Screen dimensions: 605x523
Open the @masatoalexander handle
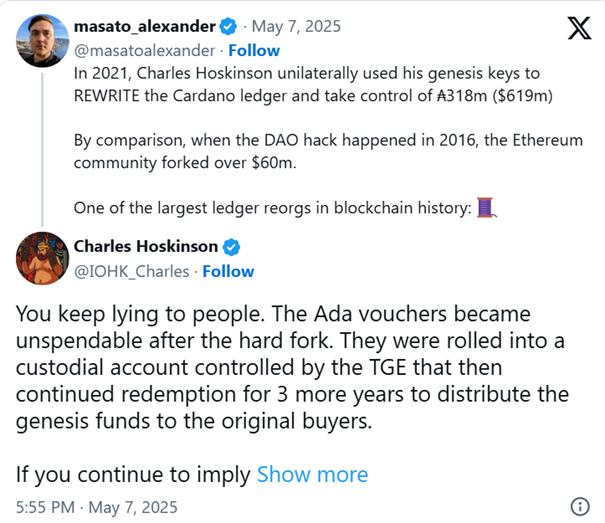pyautogui.click(x=144, y=51)
